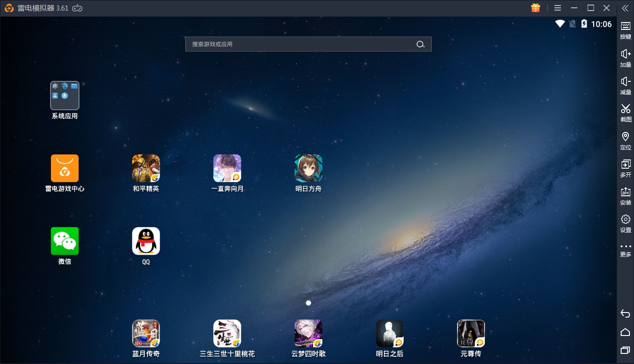Launch the QQ penguin app
The height and width of the screenshot is (364, 634).
146,241
